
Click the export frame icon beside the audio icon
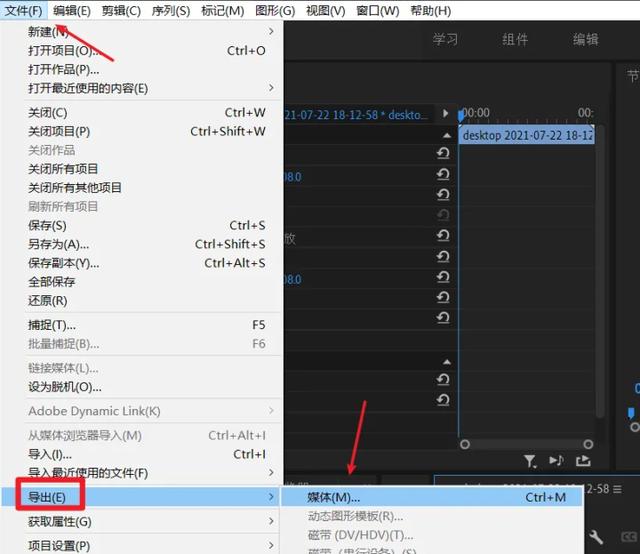(x=584, y=461)
